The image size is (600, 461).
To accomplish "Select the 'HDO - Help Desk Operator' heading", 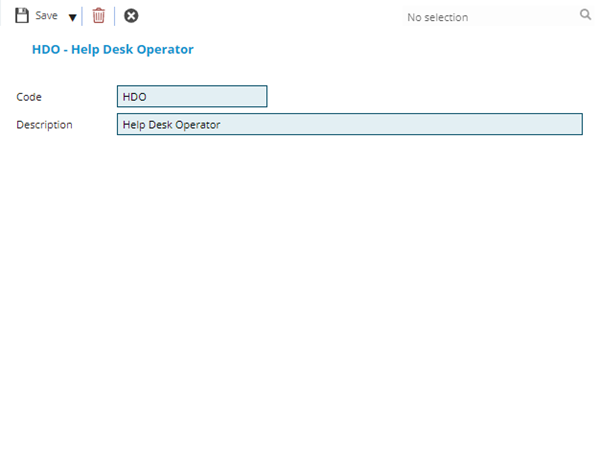I will 113,49.
